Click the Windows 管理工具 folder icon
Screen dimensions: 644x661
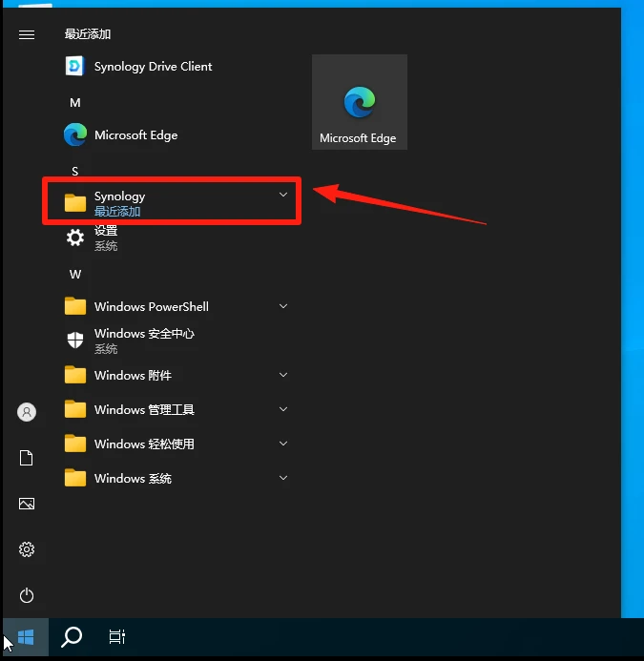click(x=75, y=409)
